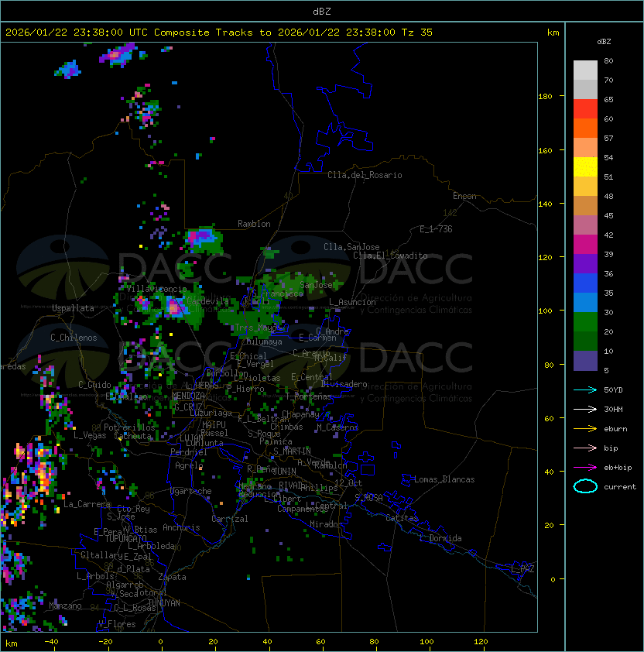Click the TUNUYAN place label

click(164, 603)
